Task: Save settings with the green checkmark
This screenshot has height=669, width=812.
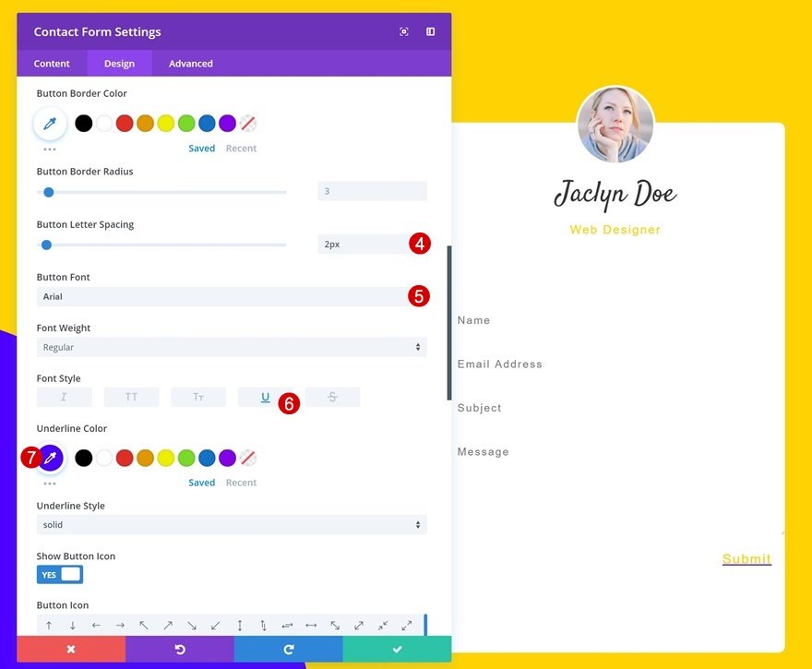Action: (397, 650)
